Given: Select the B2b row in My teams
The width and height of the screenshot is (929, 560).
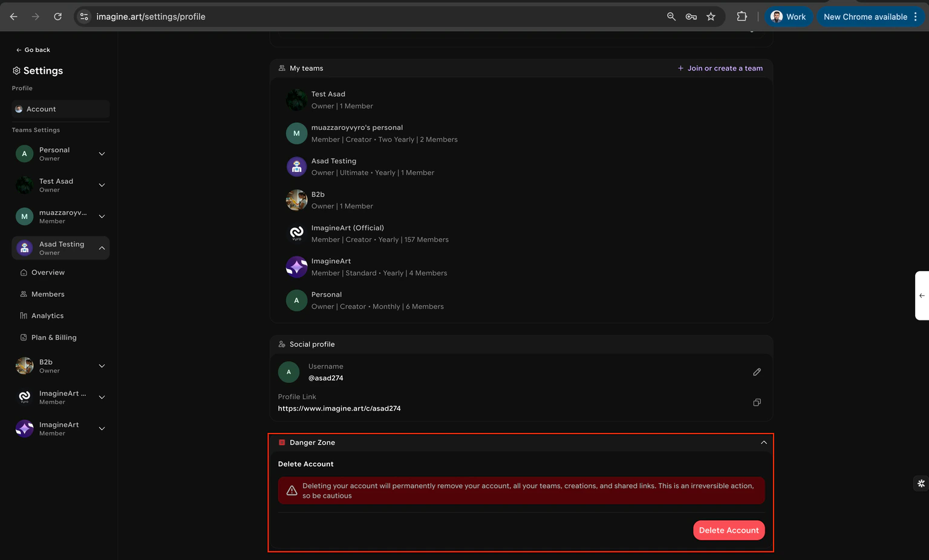Looking at the screenshot, I should coord(521,200).
